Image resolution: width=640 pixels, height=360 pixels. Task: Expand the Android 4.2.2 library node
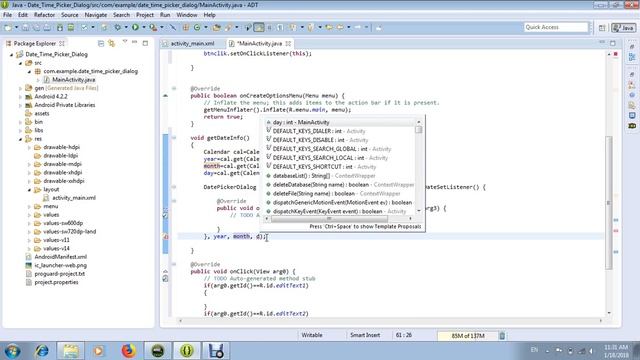[x=20, y=97]
